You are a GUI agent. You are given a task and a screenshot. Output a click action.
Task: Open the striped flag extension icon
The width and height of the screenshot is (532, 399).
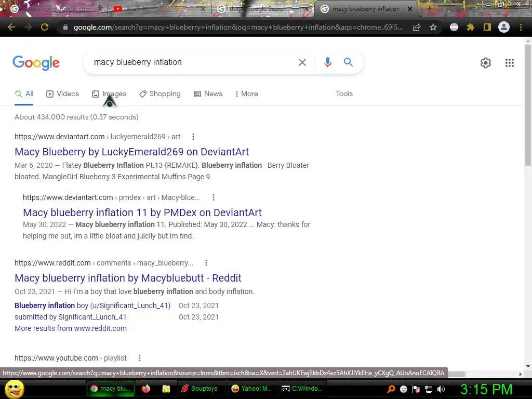(x=454, y=27)
